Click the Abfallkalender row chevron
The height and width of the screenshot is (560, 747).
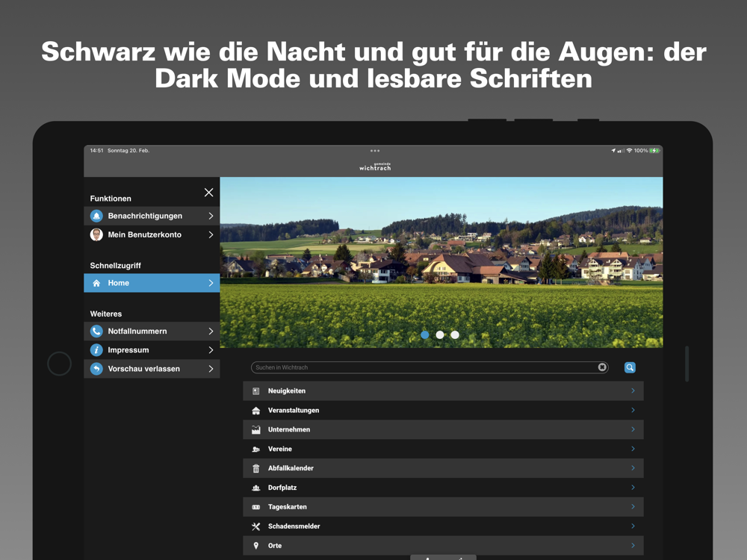point(633,468)
